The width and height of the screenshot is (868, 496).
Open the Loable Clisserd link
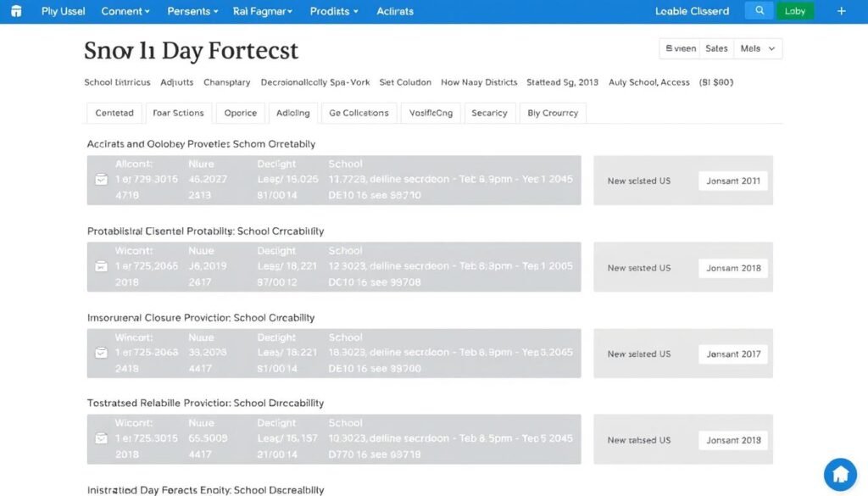pos(692,11)
